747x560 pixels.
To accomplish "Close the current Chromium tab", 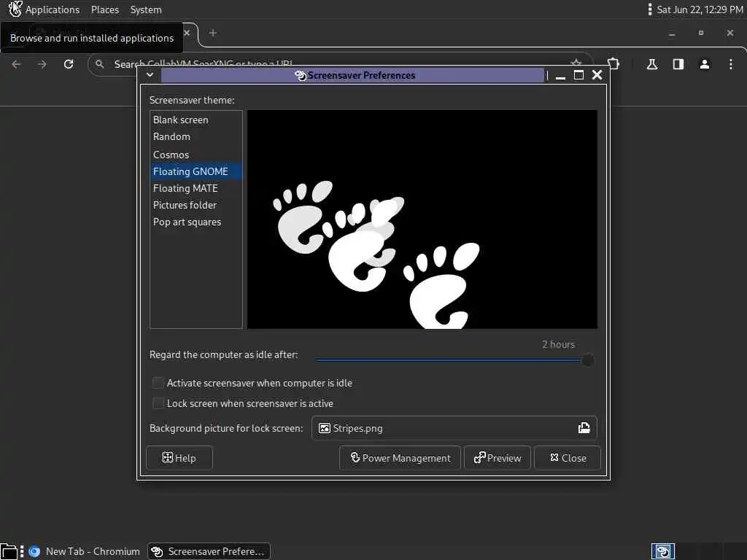I will tap(187, 33).
